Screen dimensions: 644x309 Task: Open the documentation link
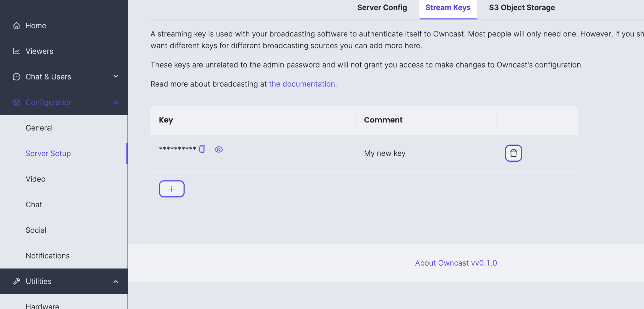tap(302, 84)
